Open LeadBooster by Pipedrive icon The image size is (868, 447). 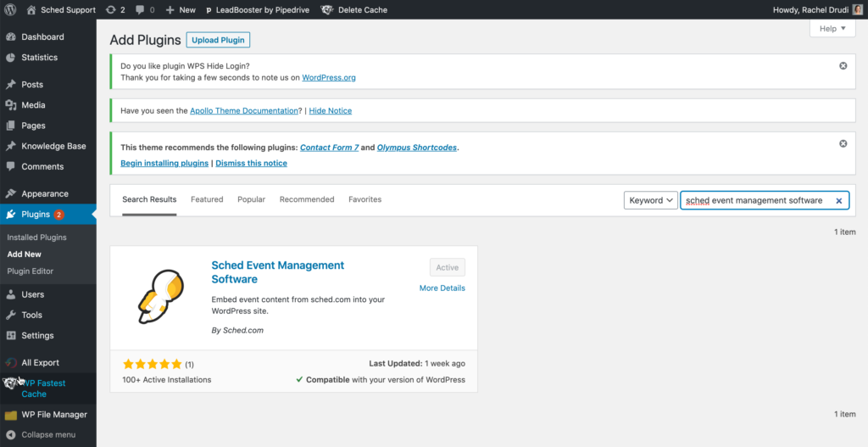click(x=209, y=10)
